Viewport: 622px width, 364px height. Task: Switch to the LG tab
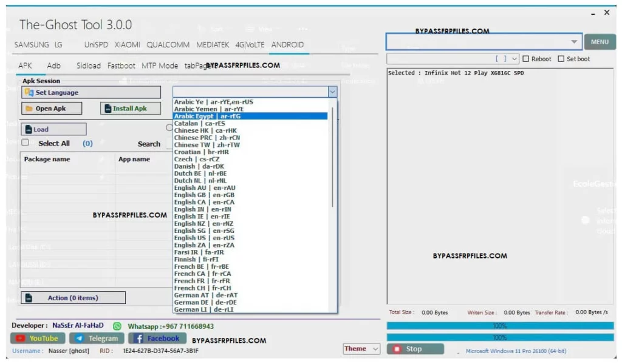click(58, 45)
